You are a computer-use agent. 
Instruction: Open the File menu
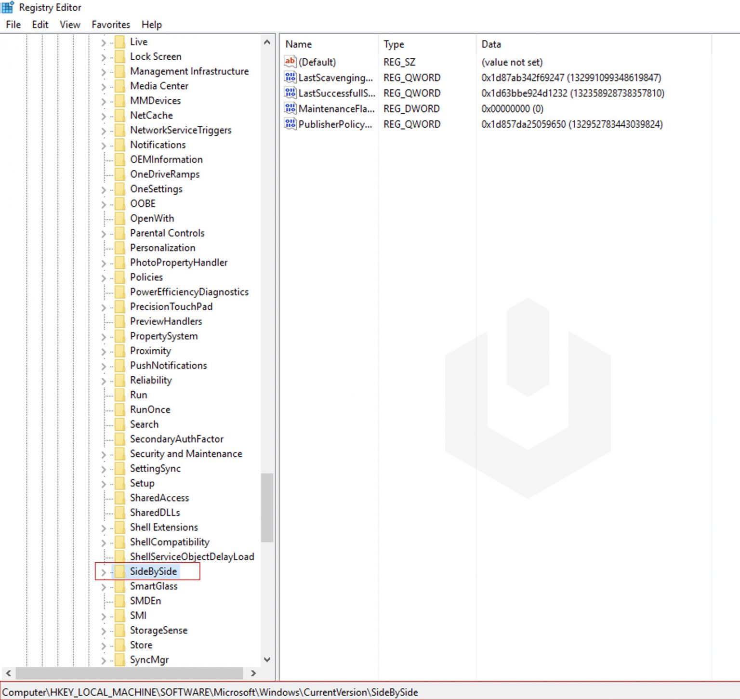(x=13, y=25)
